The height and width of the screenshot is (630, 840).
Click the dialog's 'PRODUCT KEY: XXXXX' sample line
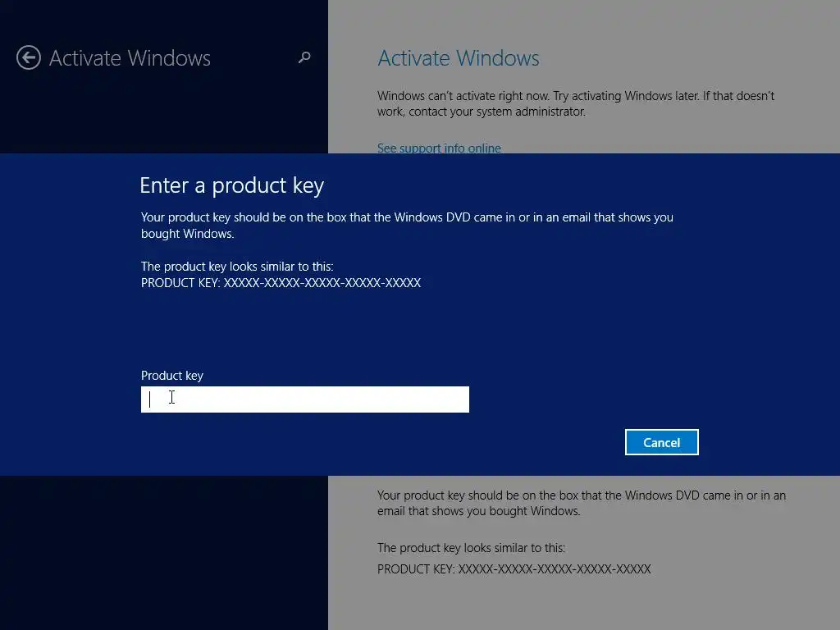tap(281, 283)
